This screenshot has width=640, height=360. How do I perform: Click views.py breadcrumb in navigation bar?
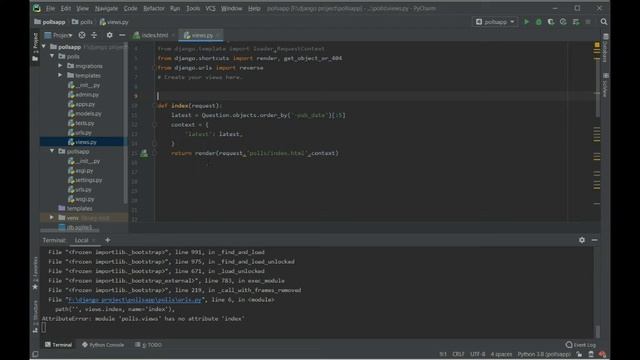click(x=114, y=22)
